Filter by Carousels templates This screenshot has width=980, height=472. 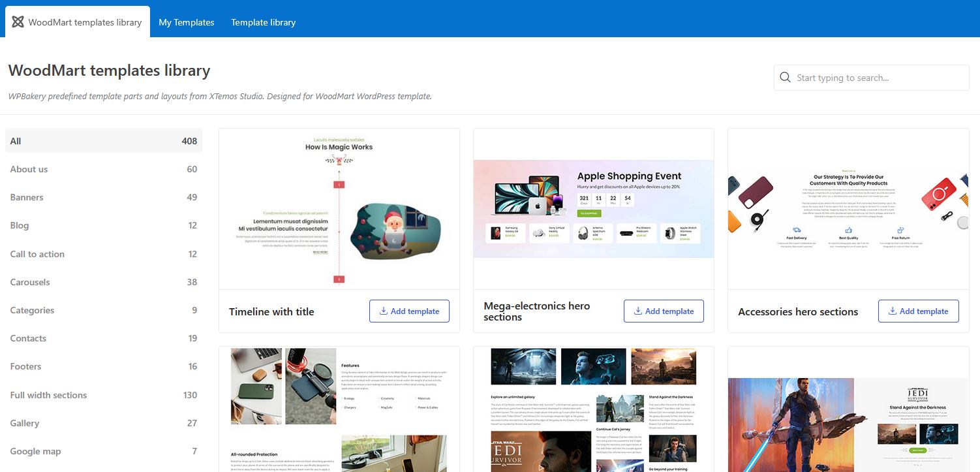pyautogui.click(x=104, y=282)
